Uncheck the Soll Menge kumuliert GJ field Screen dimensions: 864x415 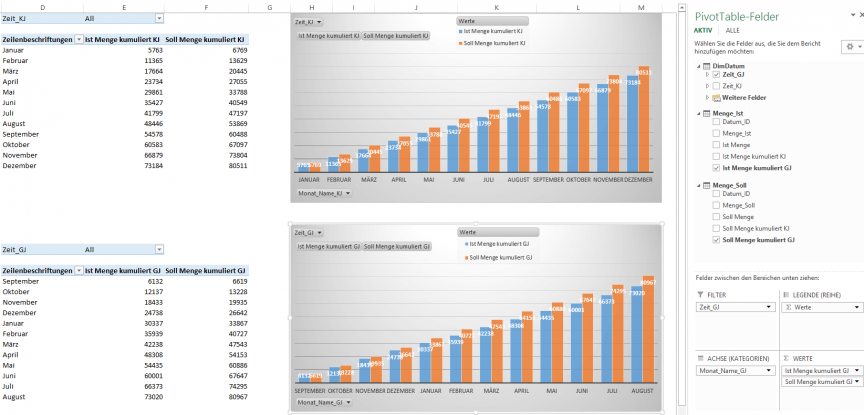(715, 240)
